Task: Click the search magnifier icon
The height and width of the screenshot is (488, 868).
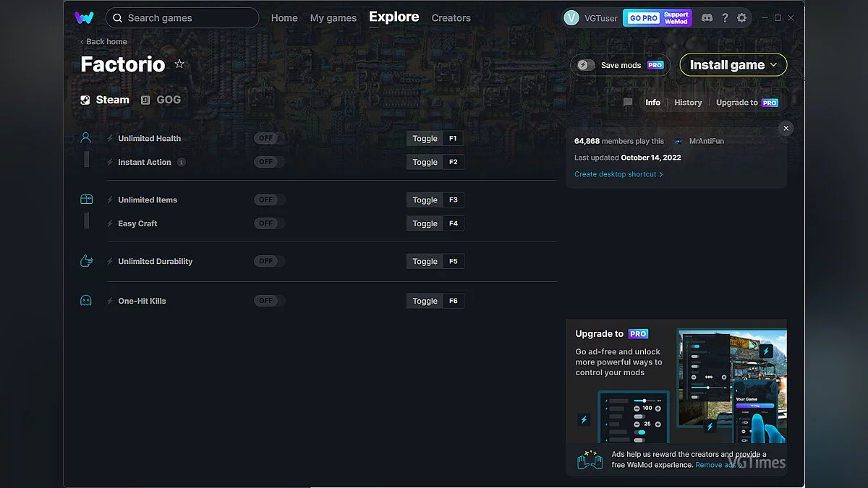Action: tap(117, 18)
